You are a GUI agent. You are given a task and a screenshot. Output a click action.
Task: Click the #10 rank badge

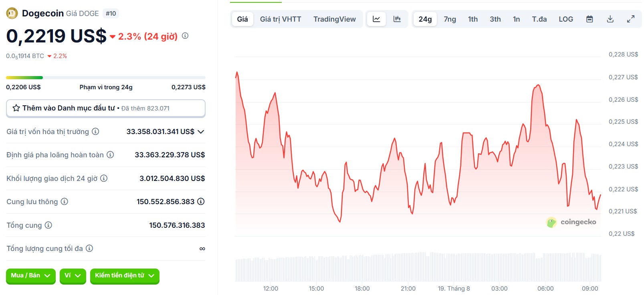[x=111, y=14]
